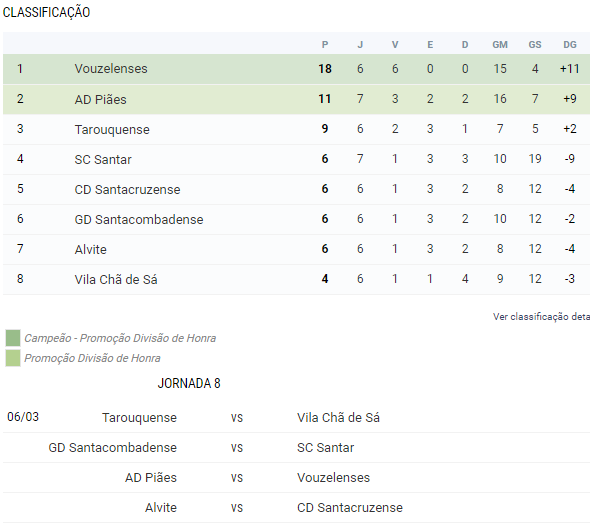590x525 pixels.
Task: Select Tarouquense in the standings table
Action: [112, 129]
